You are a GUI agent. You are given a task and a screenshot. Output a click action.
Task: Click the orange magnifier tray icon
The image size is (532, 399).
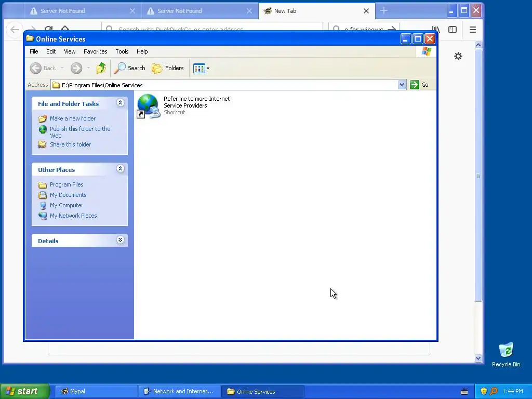click(494, 391)
